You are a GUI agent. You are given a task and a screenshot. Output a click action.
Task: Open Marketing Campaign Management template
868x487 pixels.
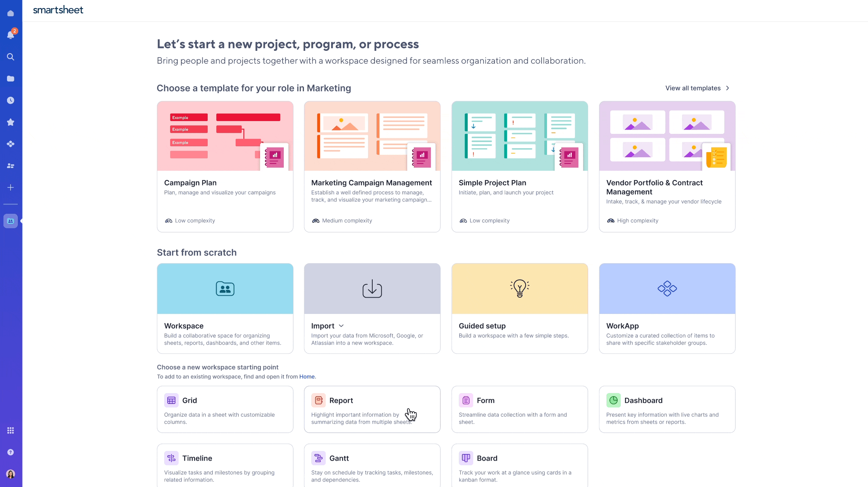coord(372,166)
